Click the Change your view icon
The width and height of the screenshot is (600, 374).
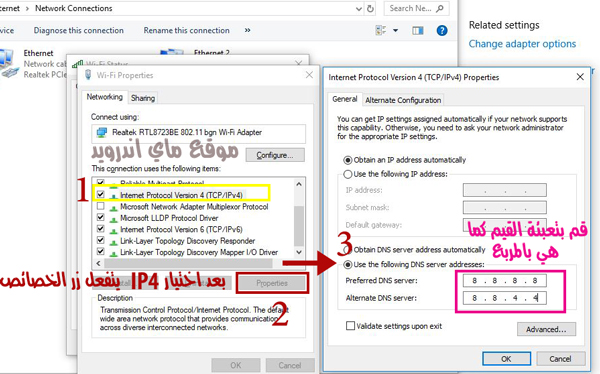[x=381, y=30]
